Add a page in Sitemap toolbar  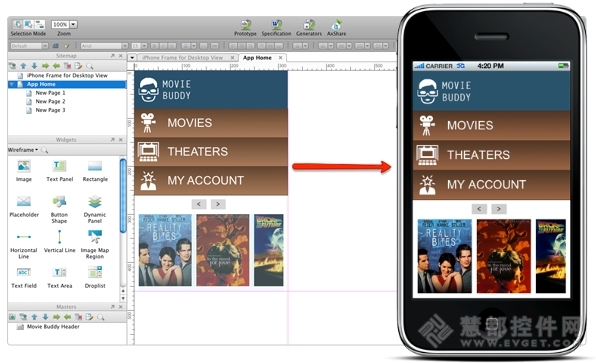(13, 66)
